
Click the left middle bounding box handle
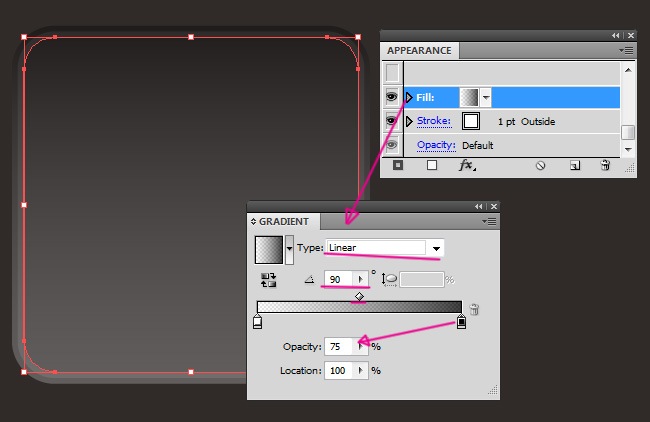tap(24, 205)
